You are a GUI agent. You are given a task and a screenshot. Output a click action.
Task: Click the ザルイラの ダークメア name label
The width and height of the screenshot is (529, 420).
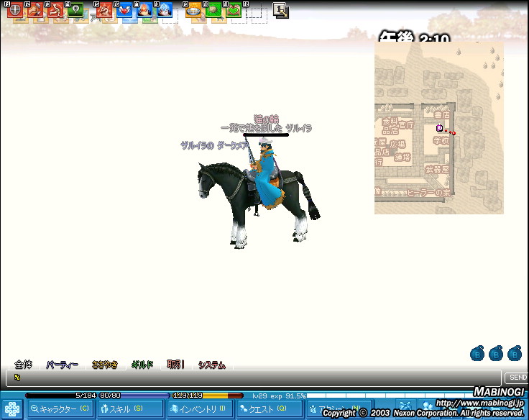(x=214, y=145)
